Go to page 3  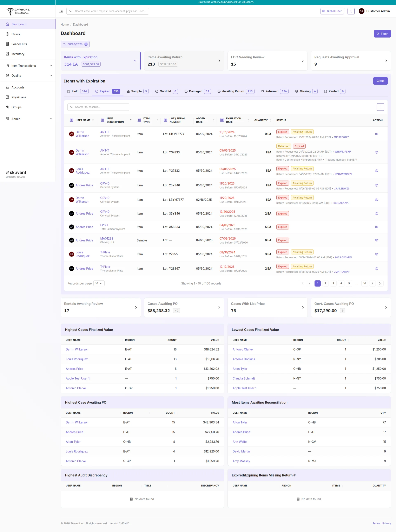(x=333, y=283)
